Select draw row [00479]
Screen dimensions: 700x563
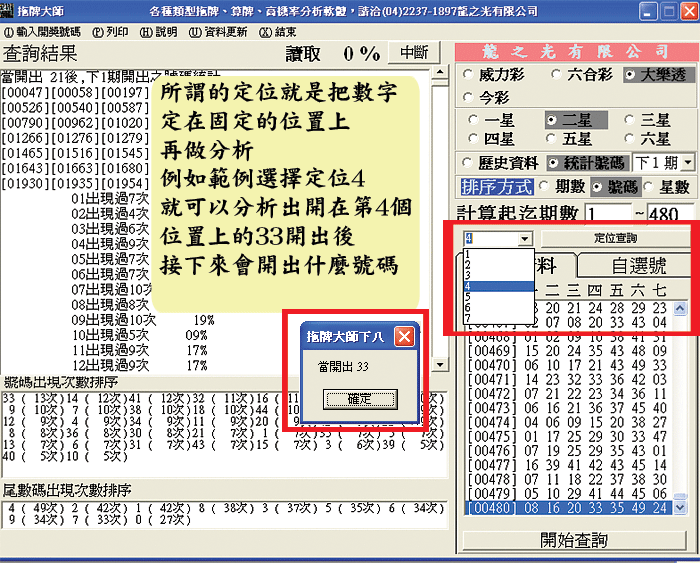point(568,493)
